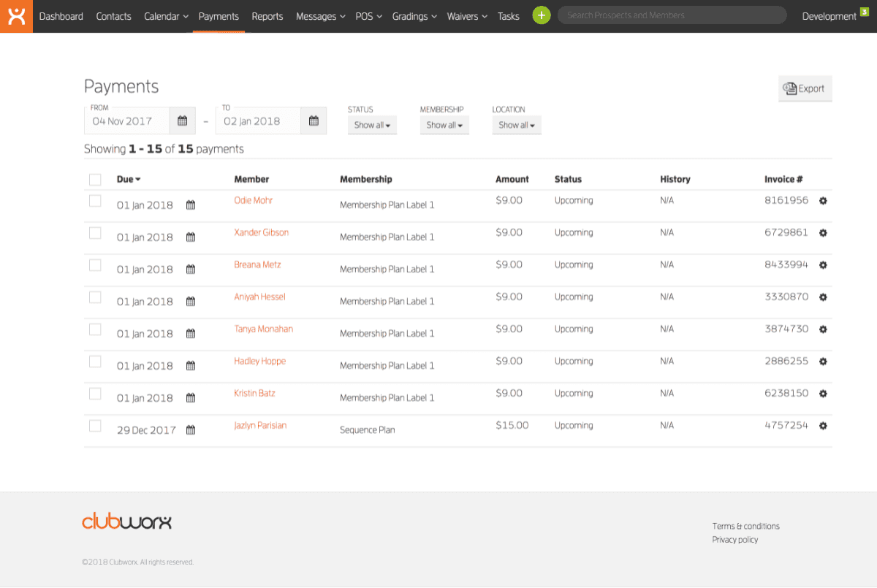
Task: Open the gear icon beside invoice 8161956
Action: coord(823,200)
